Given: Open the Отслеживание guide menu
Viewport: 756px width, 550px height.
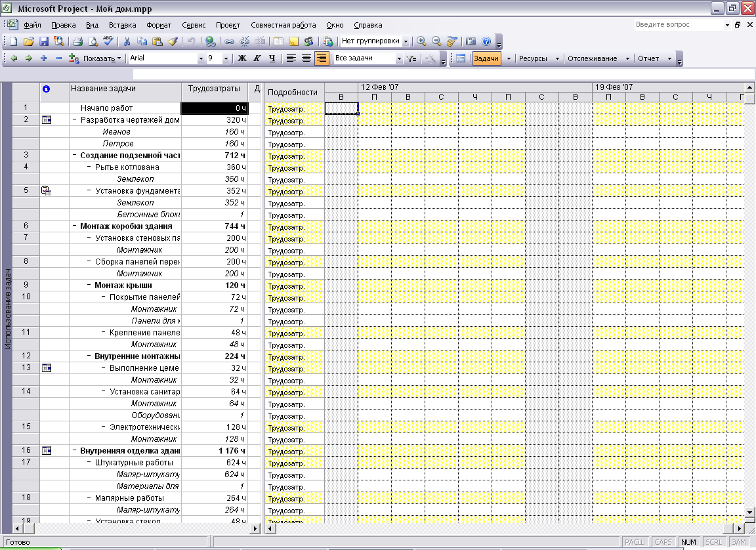Looking at the screenshot, I should click(598, 58).
